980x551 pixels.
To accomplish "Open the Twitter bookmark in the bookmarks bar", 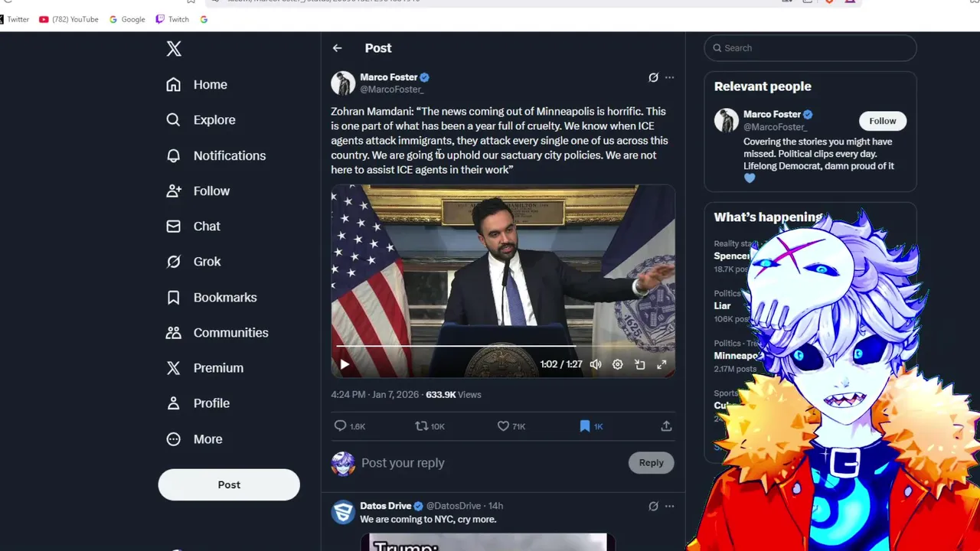I will [15, 19].
